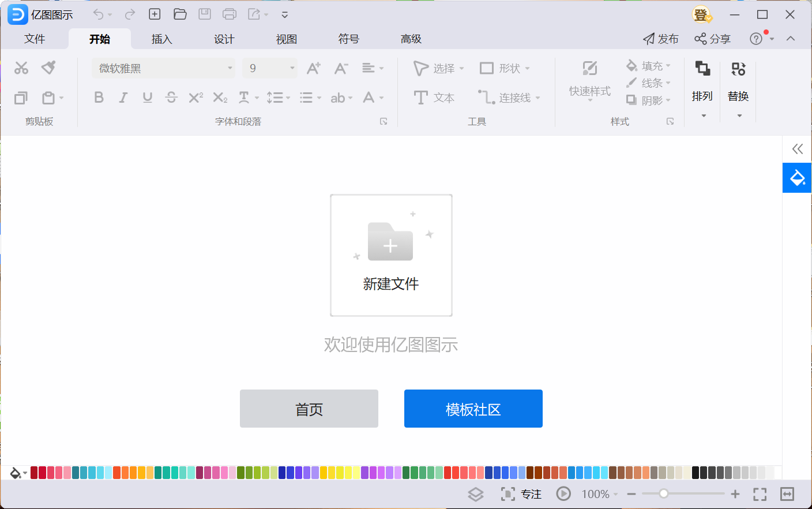
Task: Click the Cut scissors icon
Action: pyautogui.click(x=21, y=68)
